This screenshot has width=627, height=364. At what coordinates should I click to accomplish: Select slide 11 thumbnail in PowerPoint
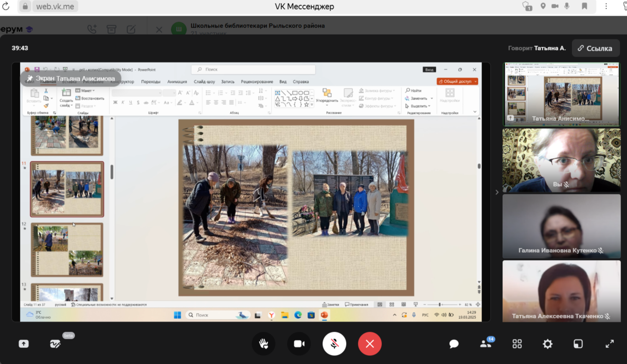(x=67, y=189)
